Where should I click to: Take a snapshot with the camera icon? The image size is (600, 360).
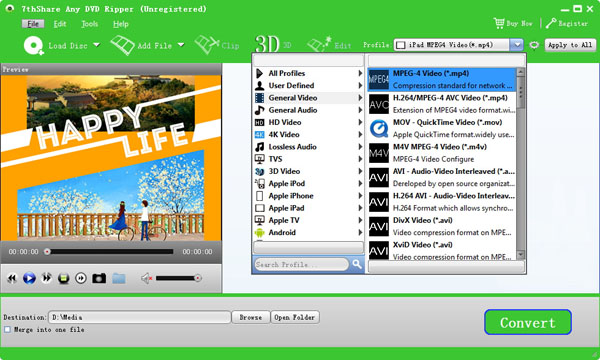pos(99,278)
